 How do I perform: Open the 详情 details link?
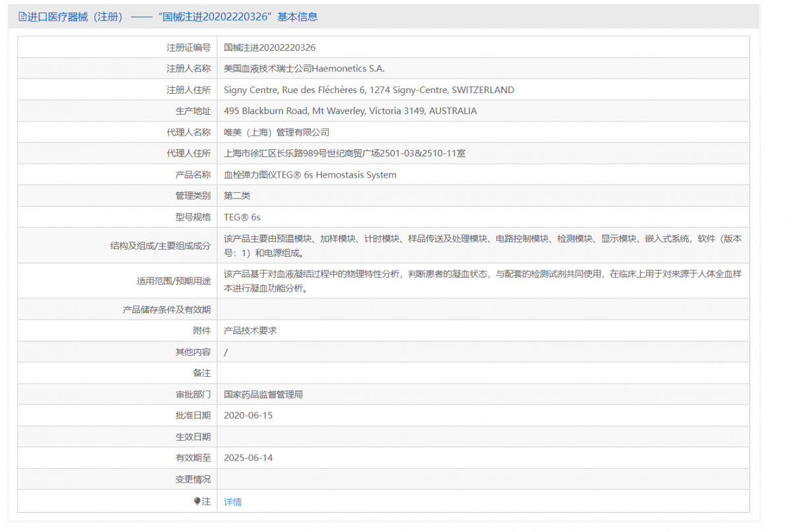click(233, 502)
